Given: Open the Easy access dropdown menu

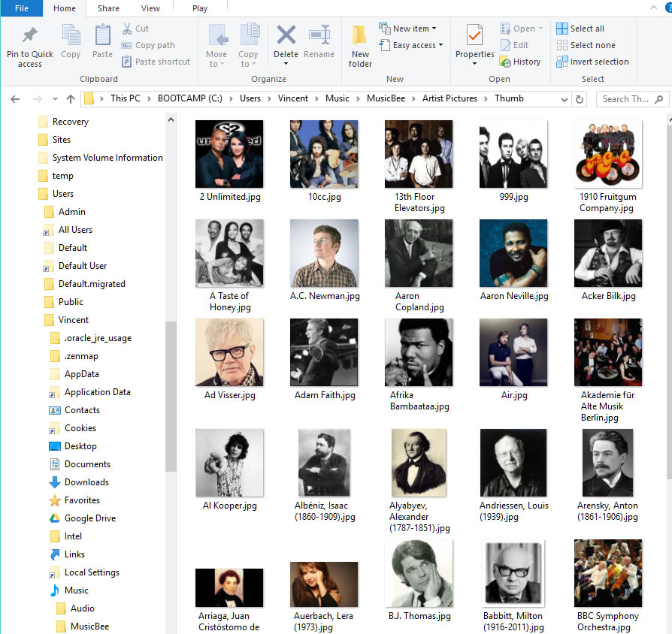Looking at the screenshot, I should (x=411, y=45).
